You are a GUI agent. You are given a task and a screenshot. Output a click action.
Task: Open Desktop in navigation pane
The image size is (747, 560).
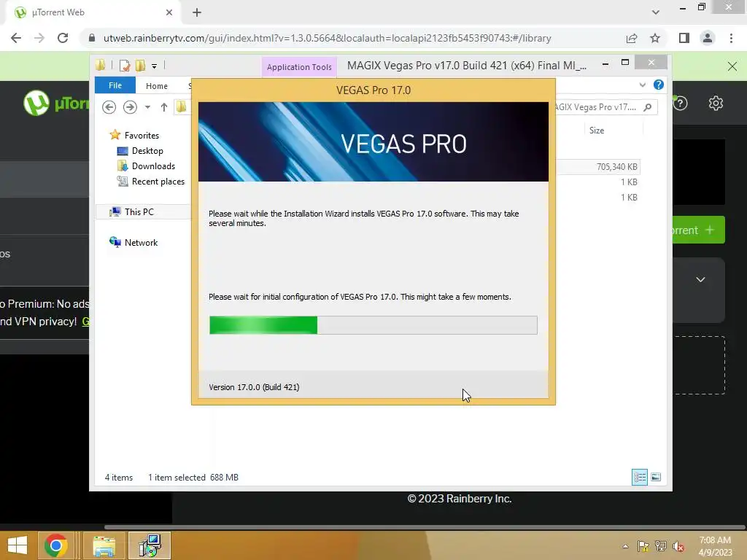147,151
